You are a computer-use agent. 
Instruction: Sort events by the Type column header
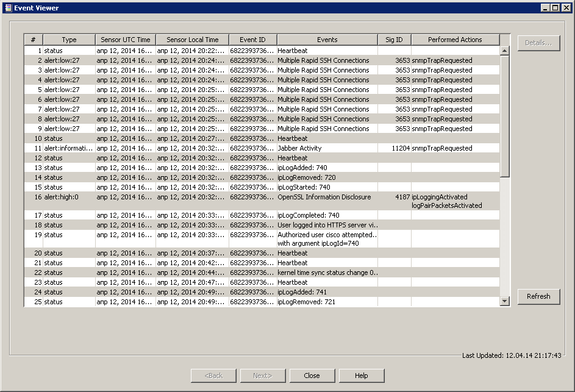coord(68,39)
